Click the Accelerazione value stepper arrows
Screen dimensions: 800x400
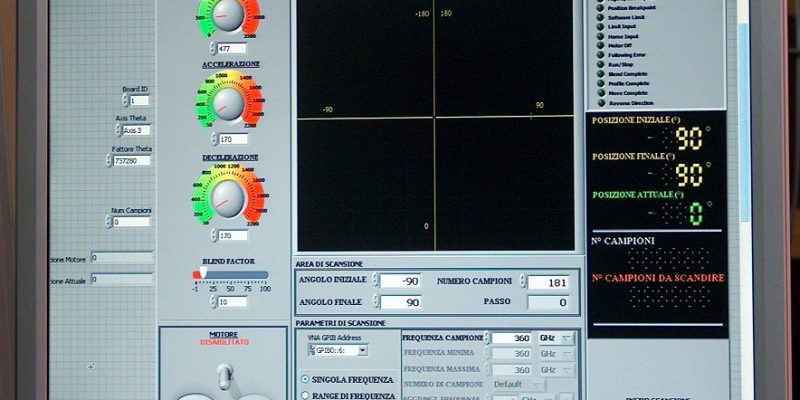pos(215,139)
